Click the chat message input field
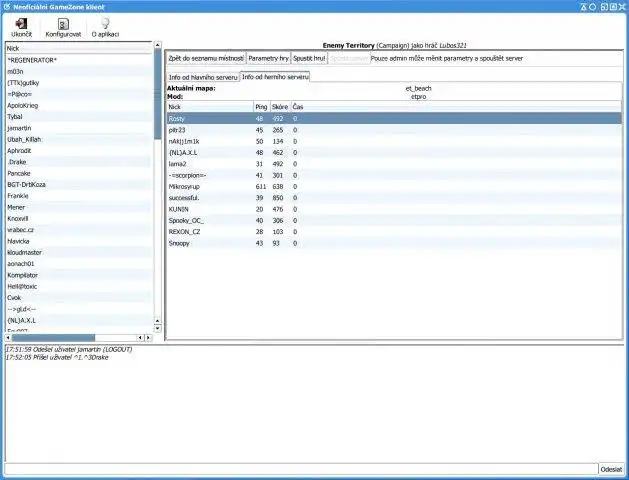Image resolution: width=629 pixels, height=480 pixels. pyautogui.click(x=301, y=469)
